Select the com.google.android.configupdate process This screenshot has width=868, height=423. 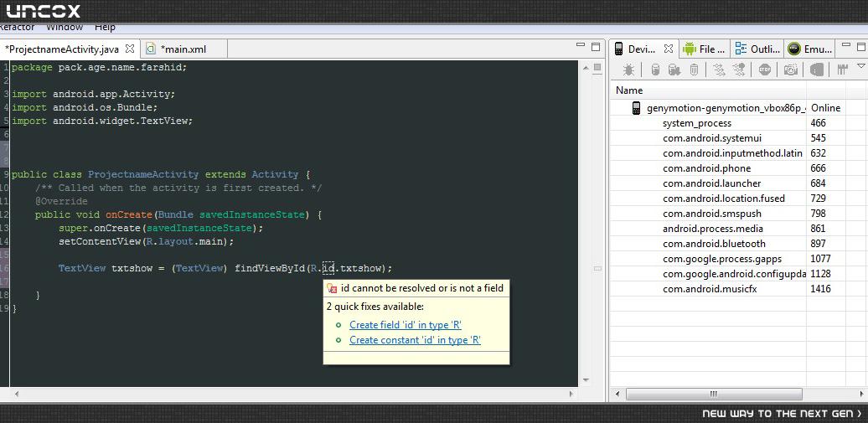coord(734,274)
